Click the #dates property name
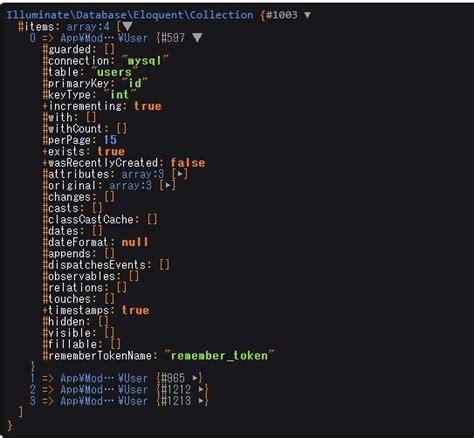The width and height of the screenshot is (474, 438). click(61, 231)
